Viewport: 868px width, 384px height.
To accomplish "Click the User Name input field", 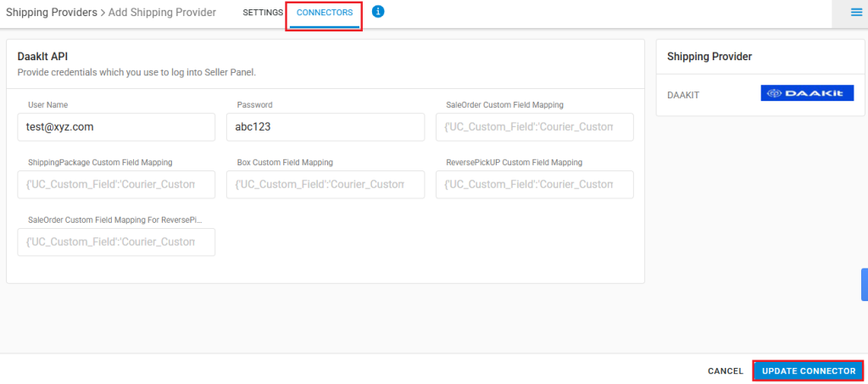I will (116, 127).
